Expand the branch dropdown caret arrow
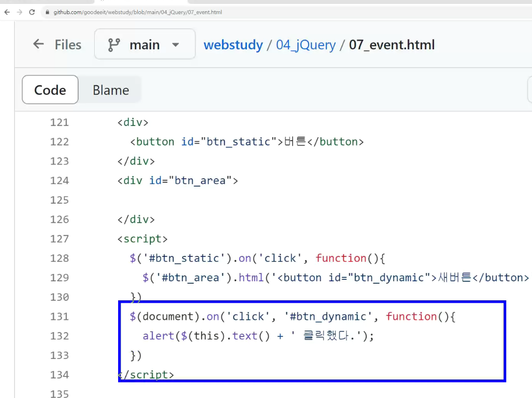Viewport: 532px width, 398px height. (x=175, y=45)
